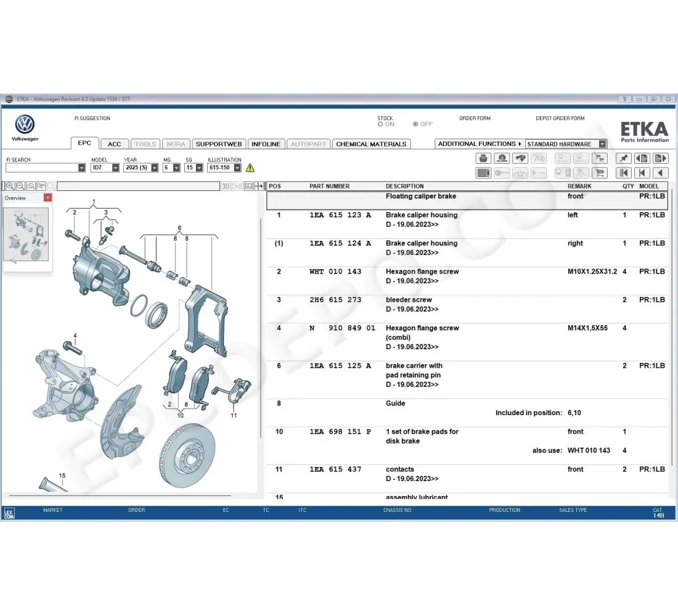Expand the Additional Functions menu
Image resolution: width=678 pixels, height=616 pixels.
(x=480, y=144)
